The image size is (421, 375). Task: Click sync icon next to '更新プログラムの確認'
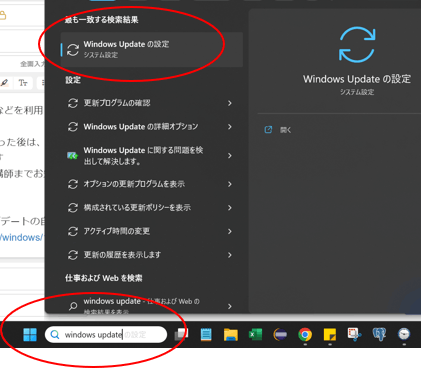[73, 103]
